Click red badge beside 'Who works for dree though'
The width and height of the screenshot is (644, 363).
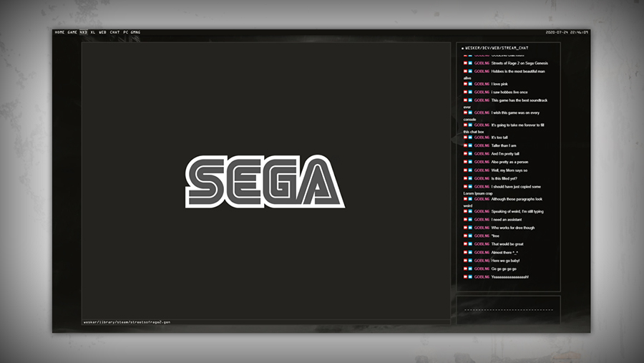(x=465, y=228)
